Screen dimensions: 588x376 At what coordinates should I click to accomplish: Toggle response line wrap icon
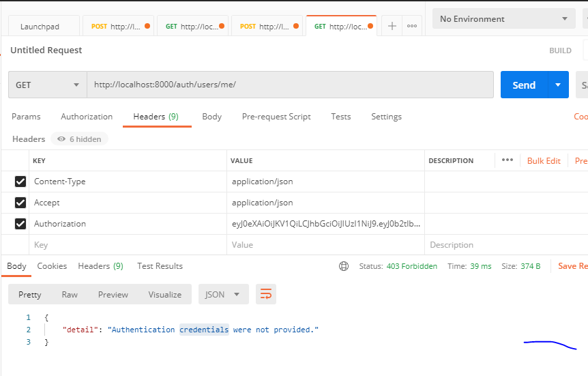[266, 294]
